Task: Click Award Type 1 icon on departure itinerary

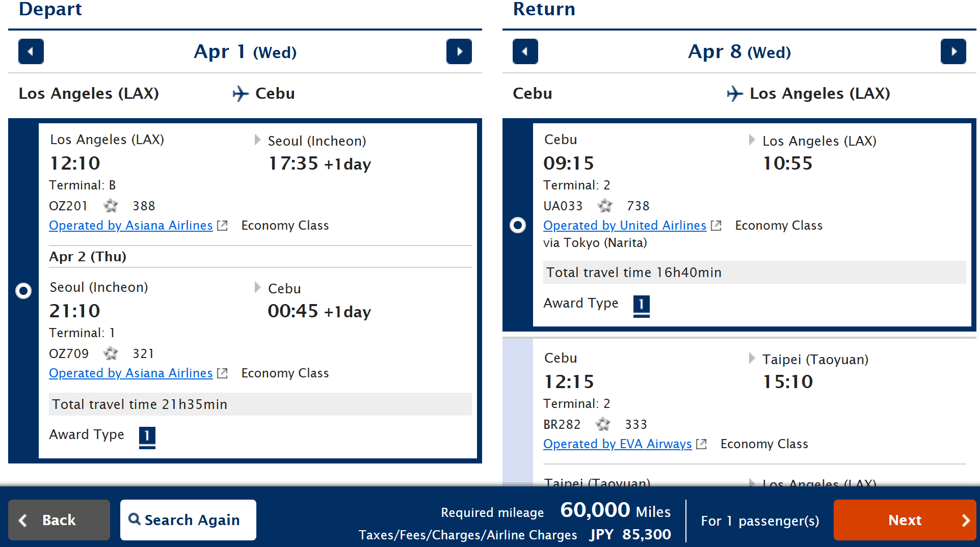Action: pyautogui.click(x=147, y=436)
